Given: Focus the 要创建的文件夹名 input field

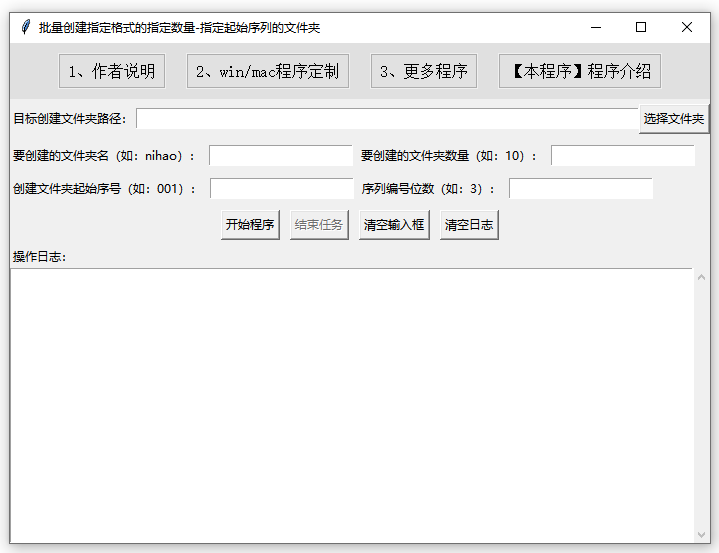Looking at the screenshot, I should click(281, 155).
